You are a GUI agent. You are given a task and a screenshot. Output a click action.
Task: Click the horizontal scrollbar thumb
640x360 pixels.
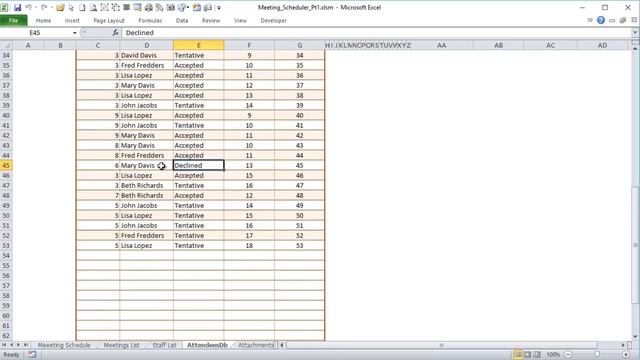point(442,345)
